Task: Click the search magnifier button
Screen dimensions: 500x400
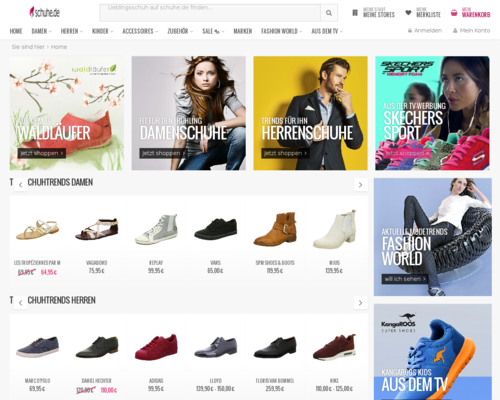Action: pyautogui.click(x=329, y=13)
